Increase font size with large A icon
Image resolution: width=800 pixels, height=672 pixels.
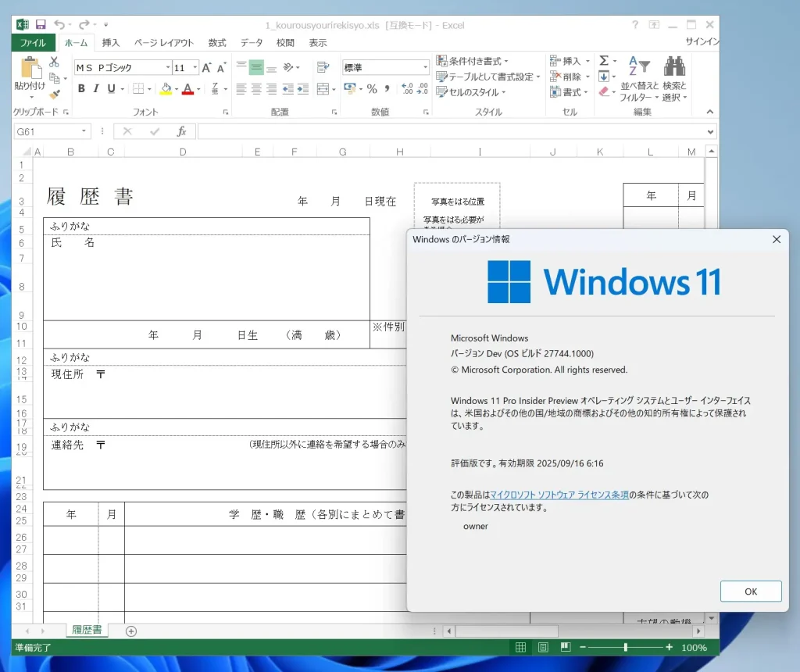[x=206, y=68]
